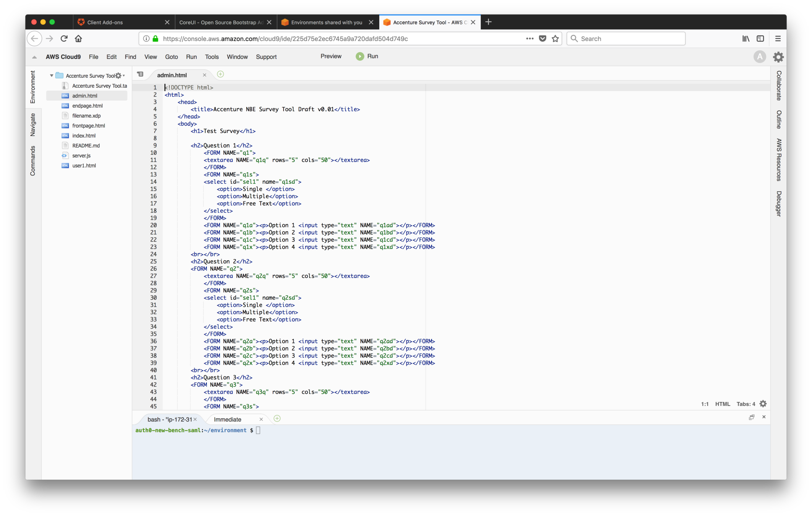Screen dimensions: 812x516
Task: Click the Preview button
Action: tap(331, 56)
